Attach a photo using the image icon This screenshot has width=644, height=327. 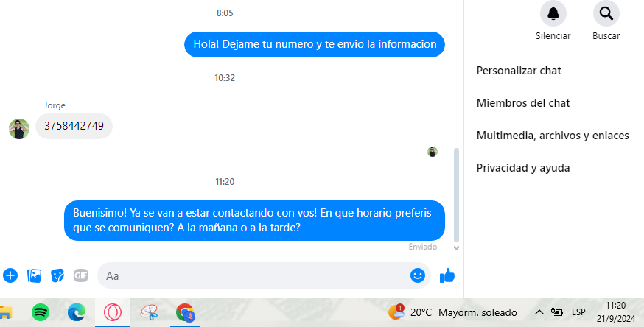34,275
